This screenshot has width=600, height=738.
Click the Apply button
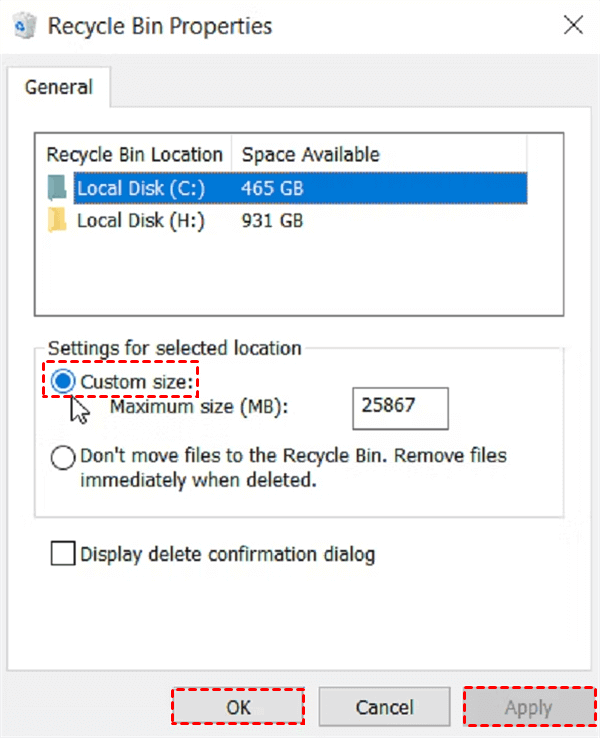pos(527,707)
